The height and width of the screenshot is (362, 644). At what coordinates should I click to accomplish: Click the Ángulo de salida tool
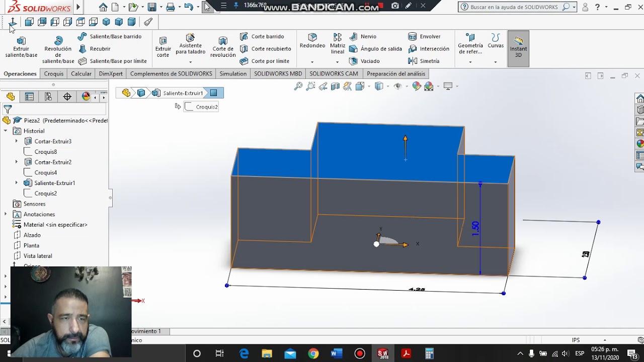[375, 49]
